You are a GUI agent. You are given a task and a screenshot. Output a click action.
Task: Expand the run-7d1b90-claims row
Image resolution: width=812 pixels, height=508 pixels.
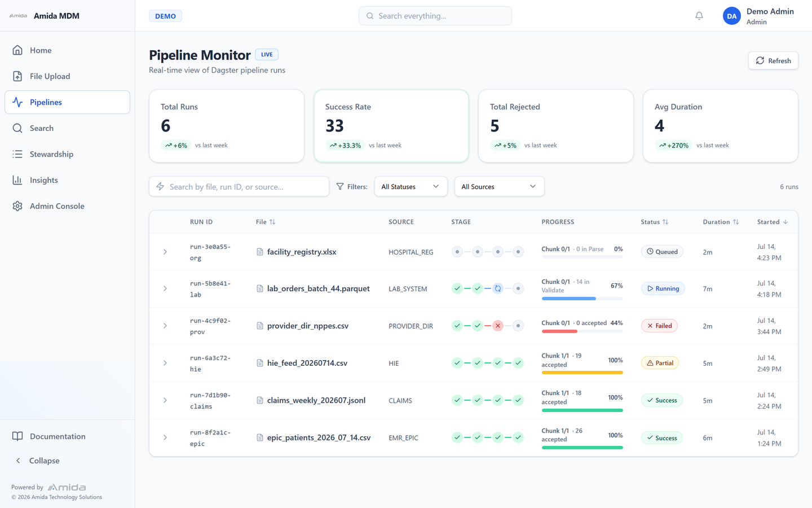pyautogui.click(x=165, y=400)
